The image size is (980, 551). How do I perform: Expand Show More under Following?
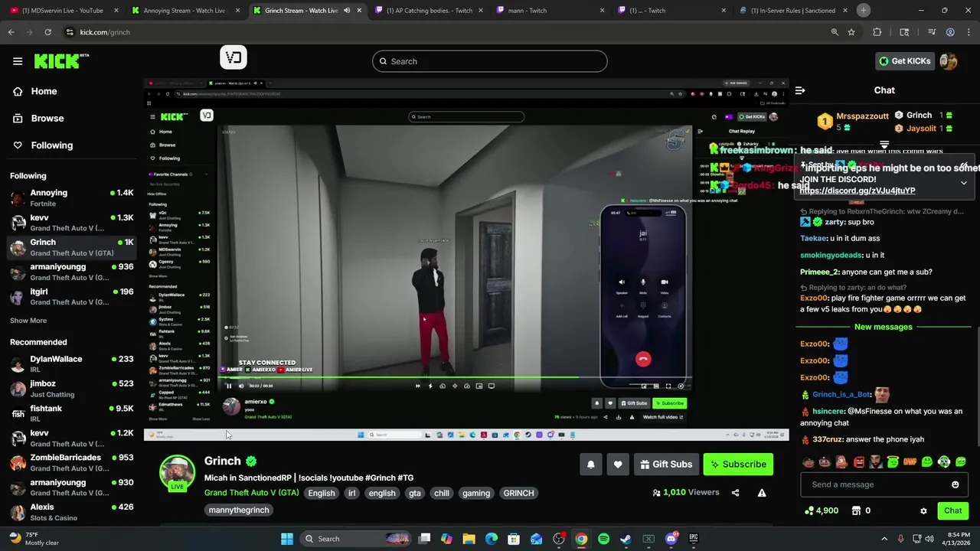point(28,321)
